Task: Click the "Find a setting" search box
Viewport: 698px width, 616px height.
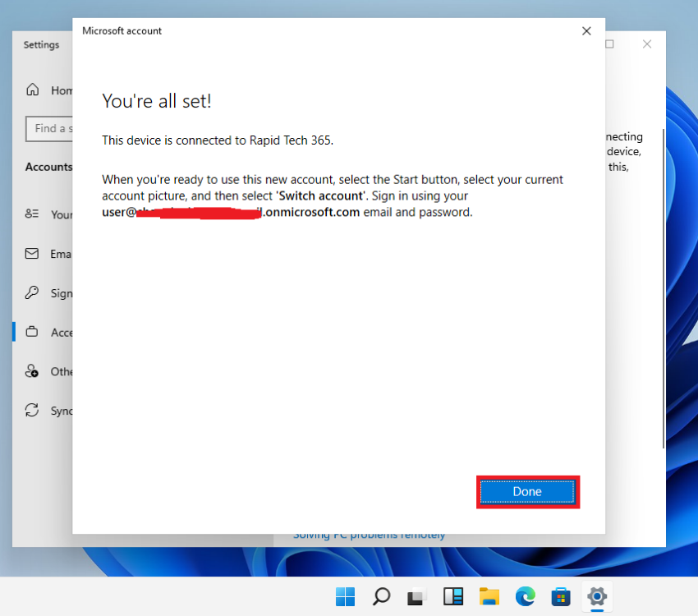Action: click(x=48, y=129)
